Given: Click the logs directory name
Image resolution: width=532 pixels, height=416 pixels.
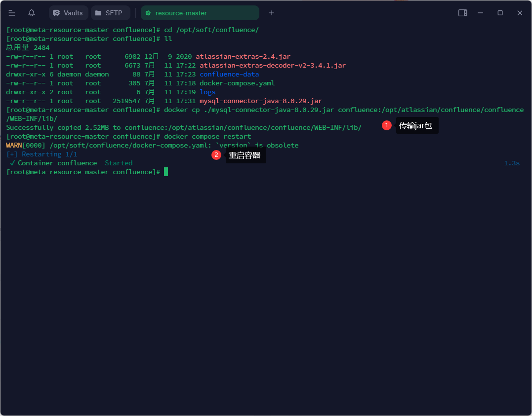Looking at the screenshot, I should (207, 92).
